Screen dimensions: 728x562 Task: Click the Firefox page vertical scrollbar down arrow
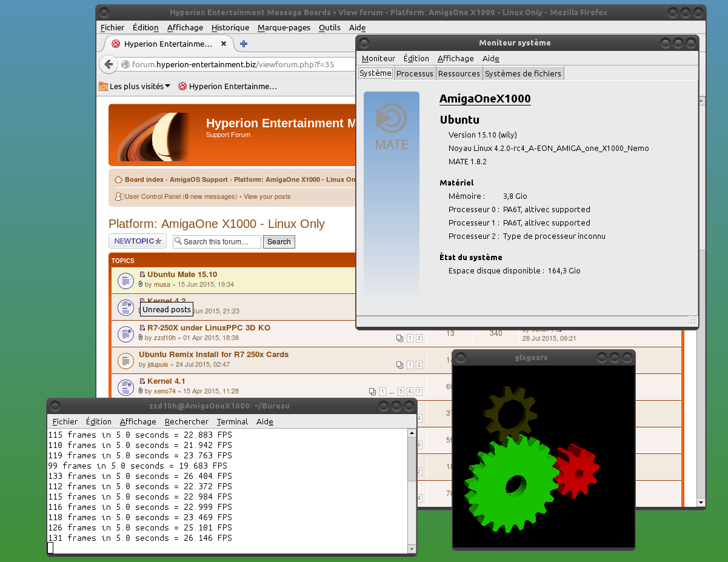[x=701, y=502]
